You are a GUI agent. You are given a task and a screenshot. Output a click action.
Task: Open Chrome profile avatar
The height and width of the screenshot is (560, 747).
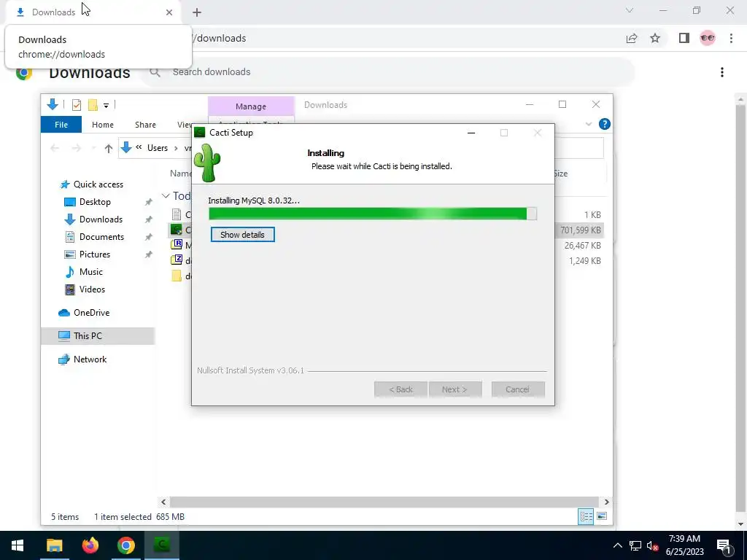point(708,38)
